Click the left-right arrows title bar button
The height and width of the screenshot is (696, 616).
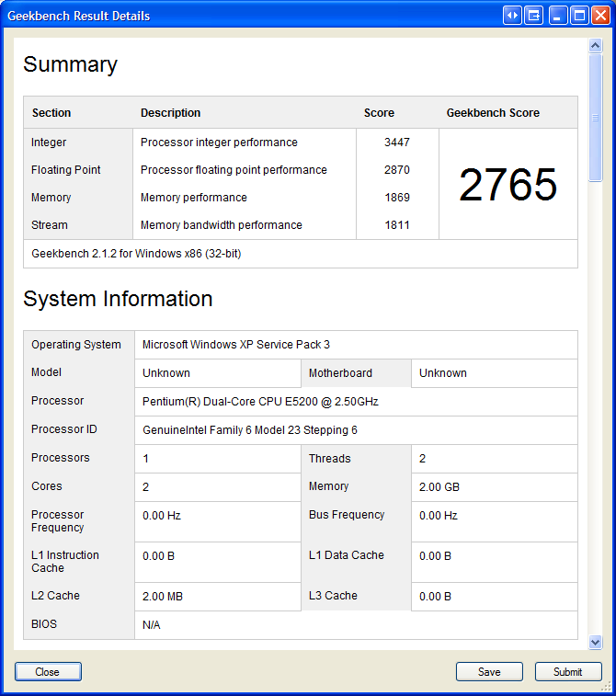513,16
